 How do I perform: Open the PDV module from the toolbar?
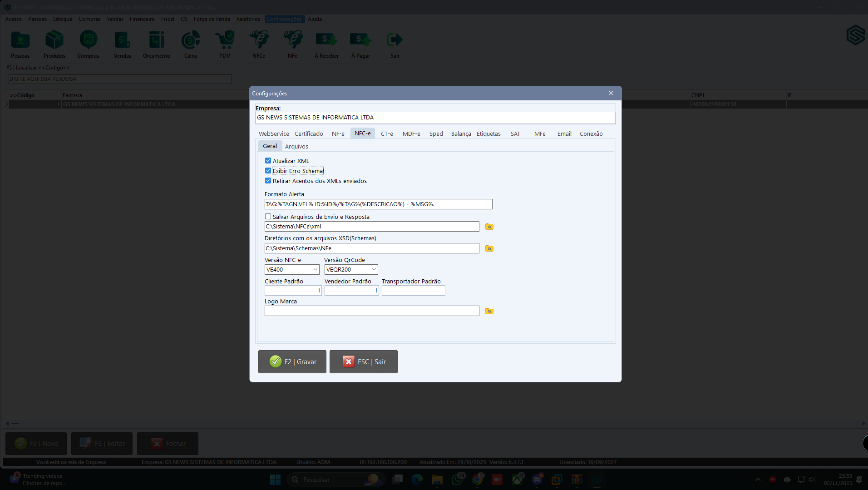[224, 43]
